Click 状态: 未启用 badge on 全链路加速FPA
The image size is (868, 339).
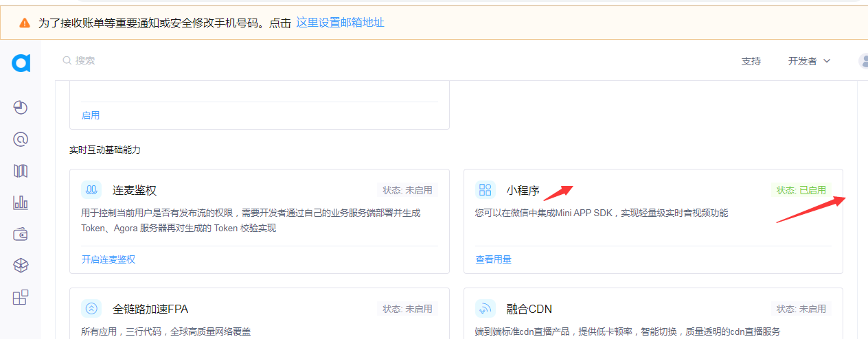pyautogui.click(x=407, y=309)
